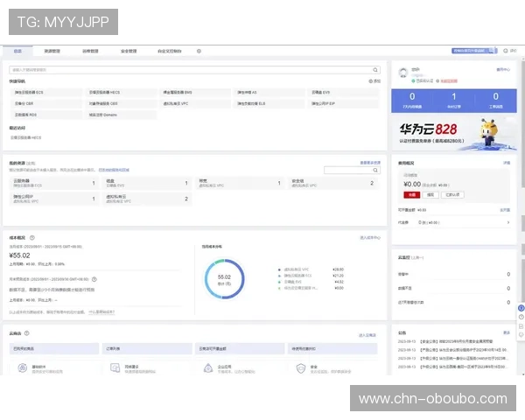Click the search magnifier icon in the service search bar
Screen dimensions: 525x420
tap(376, 68)
